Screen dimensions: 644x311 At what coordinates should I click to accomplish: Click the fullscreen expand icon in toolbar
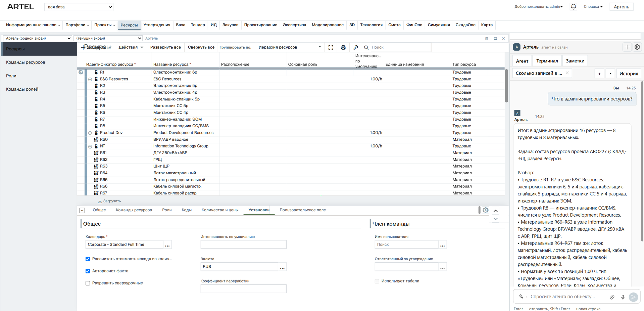(331, 47)
